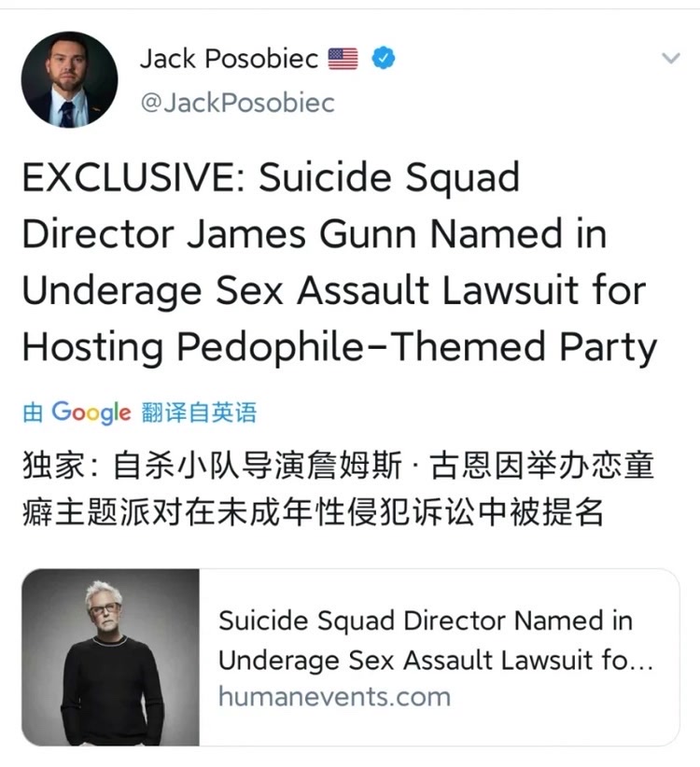Screen dimensions: 700x767
Task: Open Jack Posobiec's profile avatar
Action: point(69,79)
